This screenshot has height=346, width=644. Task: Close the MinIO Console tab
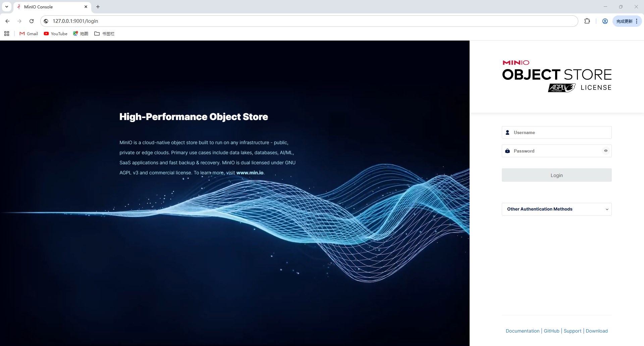(86, 7)
